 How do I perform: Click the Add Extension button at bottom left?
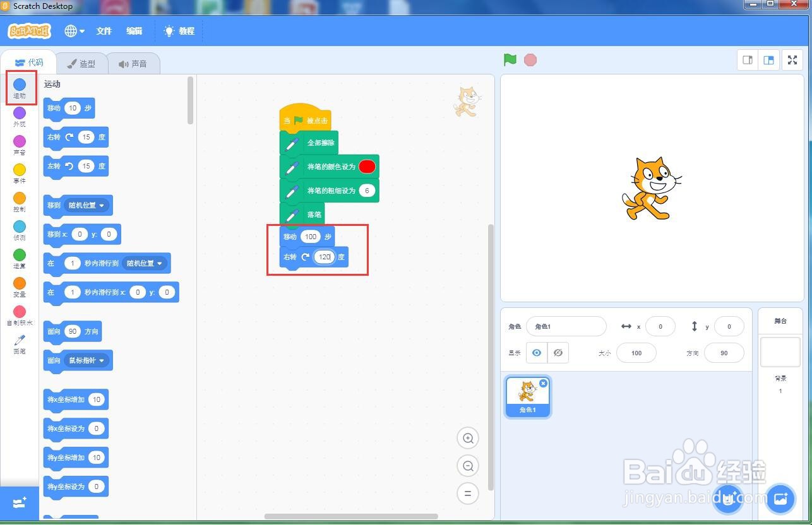click(x=19, y=503)
